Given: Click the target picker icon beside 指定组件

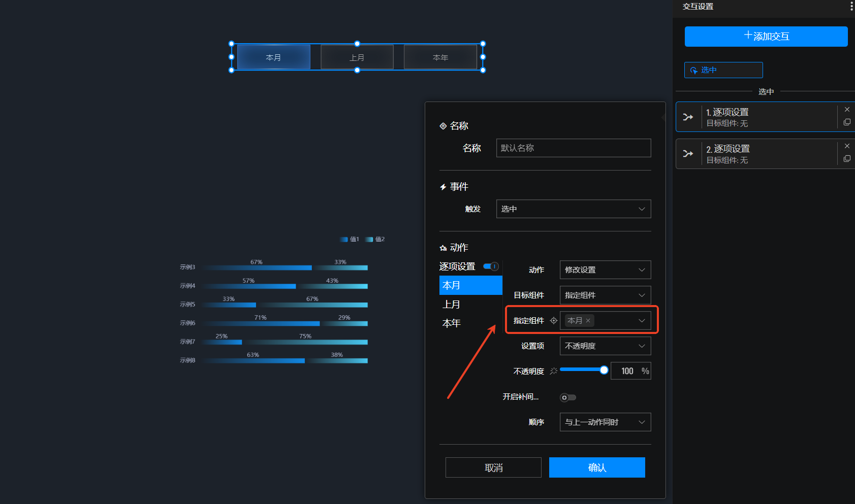Looking at the screenshot, I should [554, 321].
